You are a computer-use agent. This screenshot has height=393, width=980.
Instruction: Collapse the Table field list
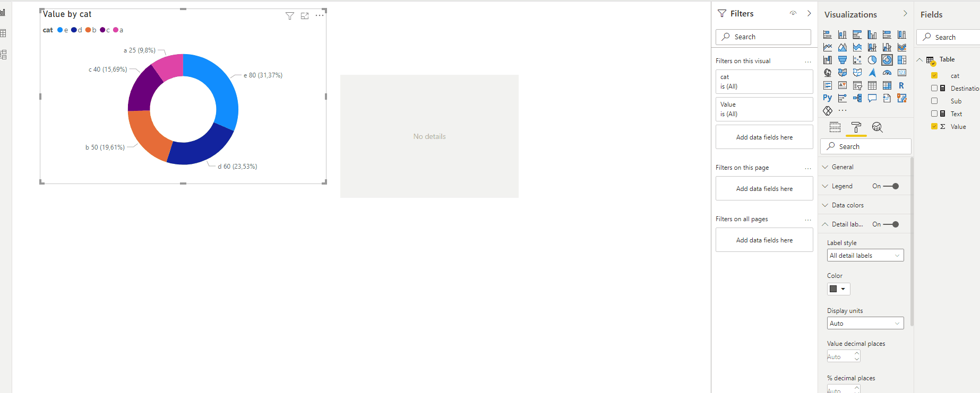point(919,59)
